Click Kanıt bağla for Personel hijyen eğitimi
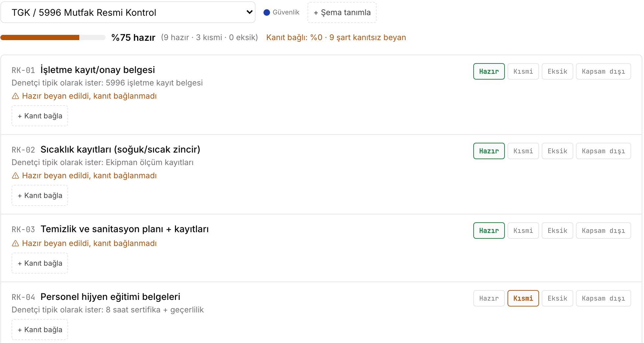This screenshot has width=644, height=343. click(40, 330)
